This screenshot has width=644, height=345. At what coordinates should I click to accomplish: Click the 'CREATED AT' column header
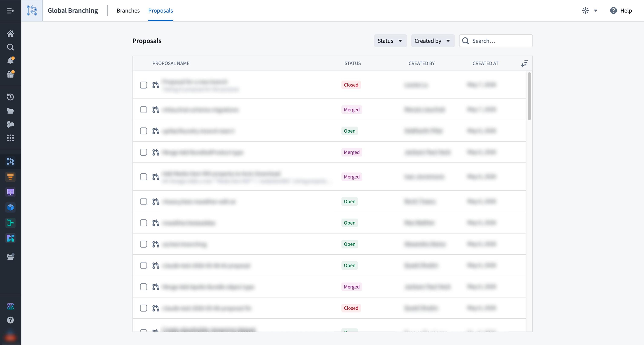485,63
